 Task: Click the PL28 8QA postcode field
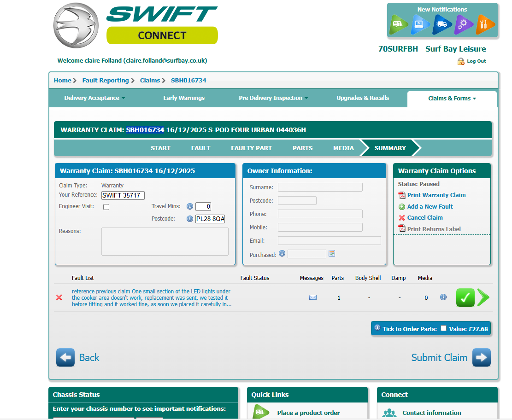(x=210, y=219)
